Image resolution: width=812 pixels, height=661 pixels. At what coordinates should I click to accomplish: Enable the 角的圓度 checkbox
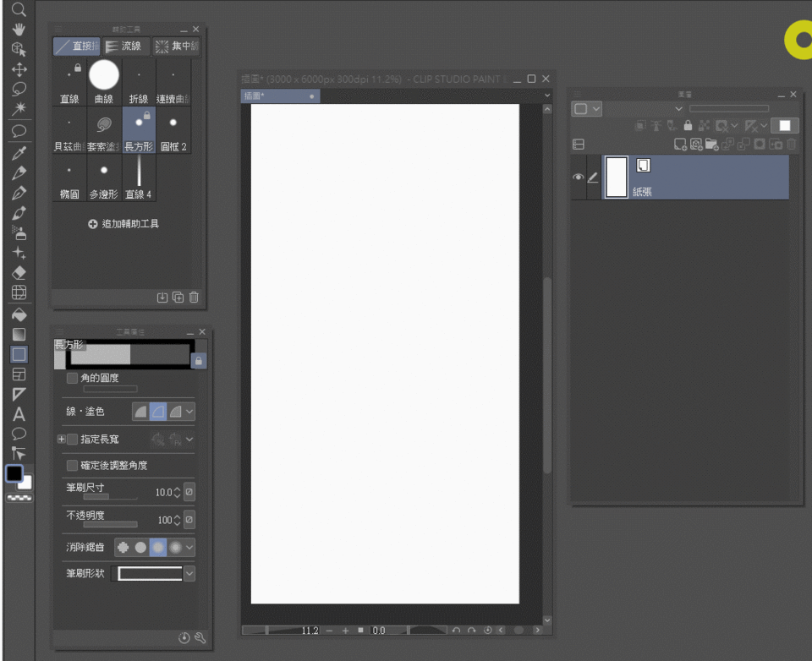point(72,378)
